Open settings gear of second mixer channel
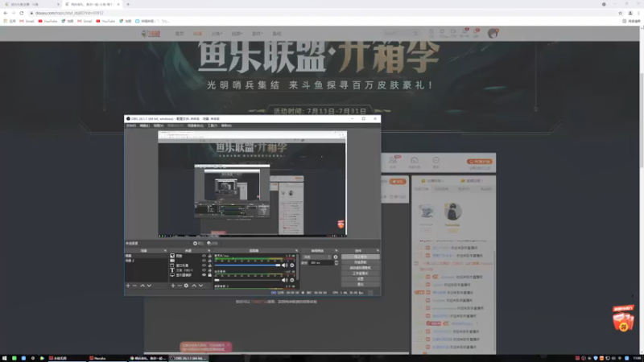This screenshot has height=362, width=644. (x=292, y=280)
